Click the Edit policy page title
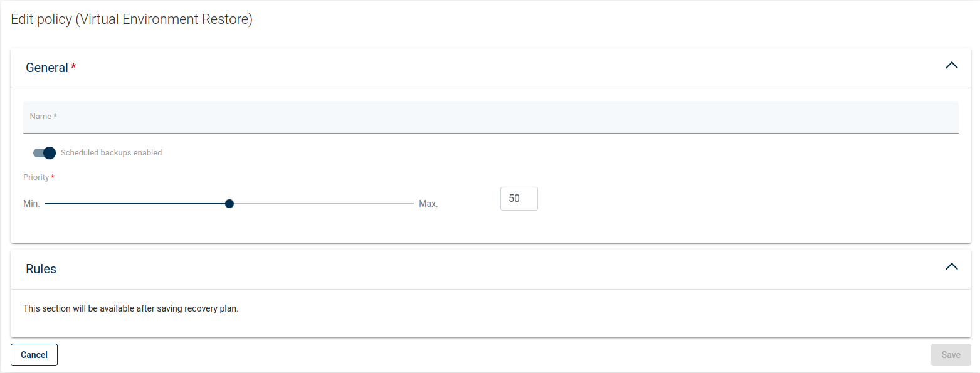980x373 pixels. click(132, 19)
